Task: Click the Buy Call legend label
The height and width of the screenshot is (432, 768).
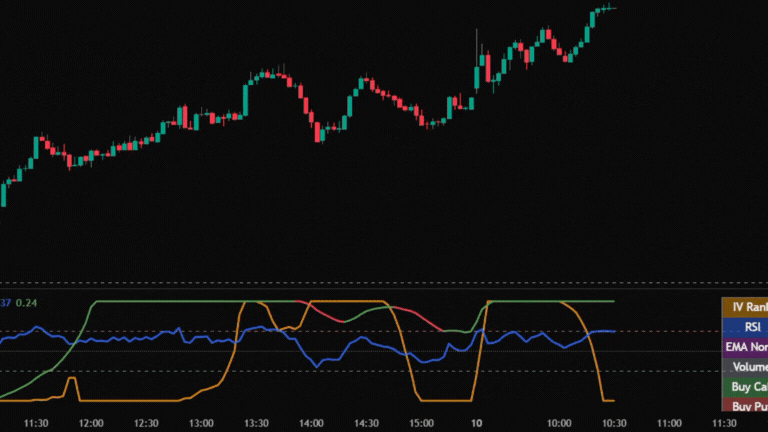Action: click(x=745, y=387)
